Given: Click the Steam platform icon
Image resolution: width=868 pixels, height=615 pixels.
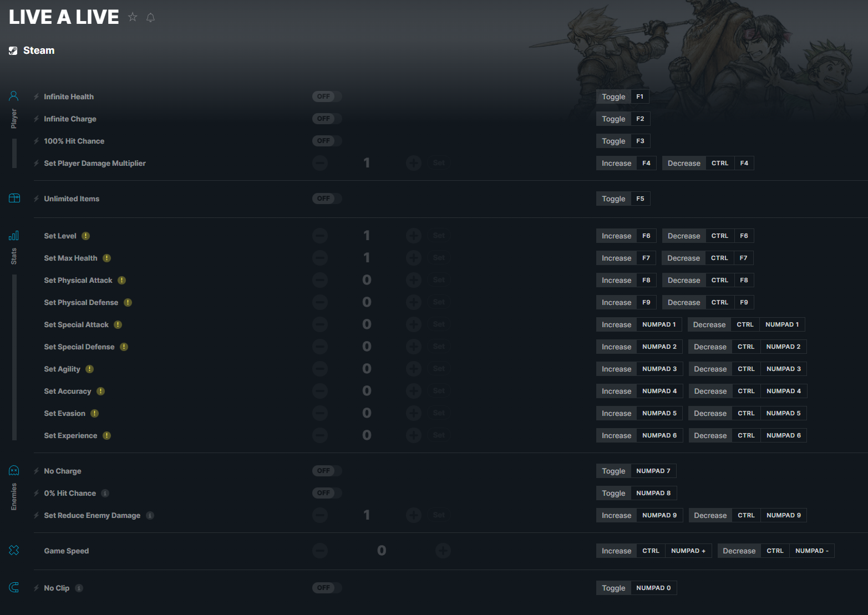Looking at the screenshot, I should [13, 50].
